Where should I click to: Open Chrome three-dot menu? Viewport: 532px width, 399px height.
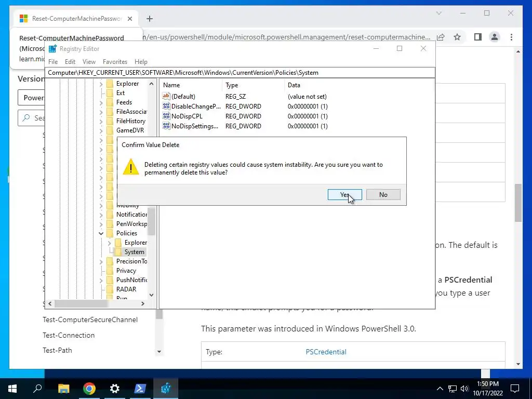click(x=511, y=37)
